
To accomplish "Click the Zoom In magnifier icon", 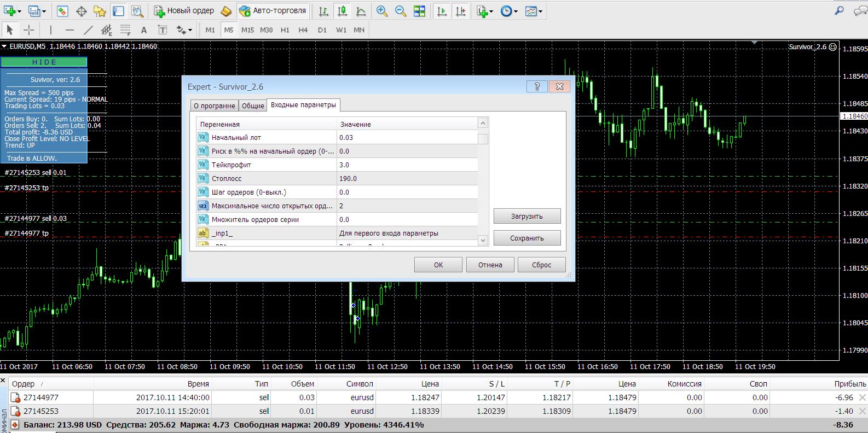I will [382, 11].
